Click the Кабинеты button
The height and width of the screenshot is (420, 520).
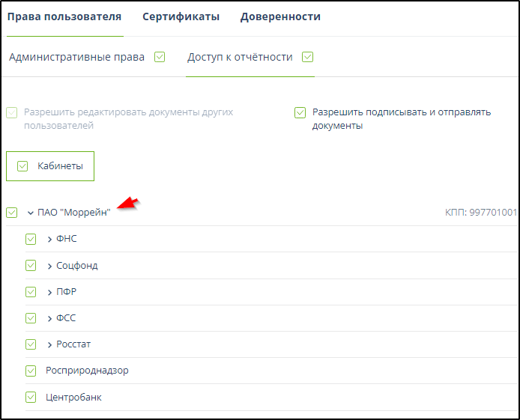point(50,165)
